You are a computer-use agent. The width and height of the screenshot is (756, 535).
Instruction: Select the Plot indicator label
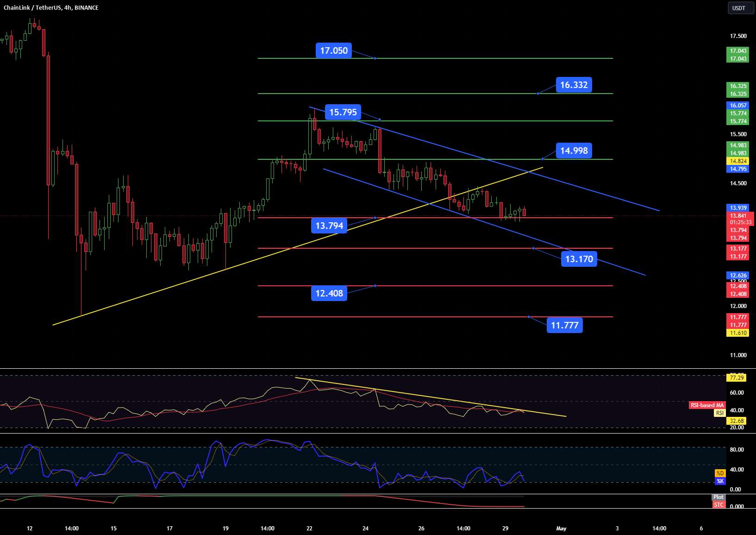tap(718, 497)
